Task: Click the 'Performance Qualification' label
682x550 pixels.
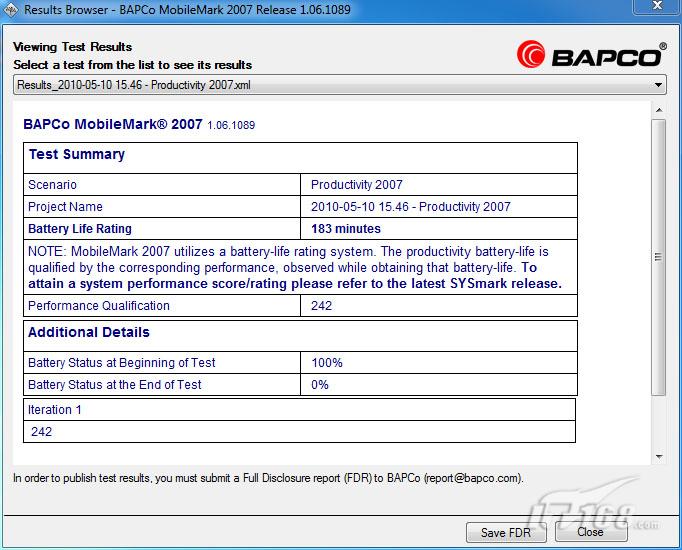Action: coord(99,306)
